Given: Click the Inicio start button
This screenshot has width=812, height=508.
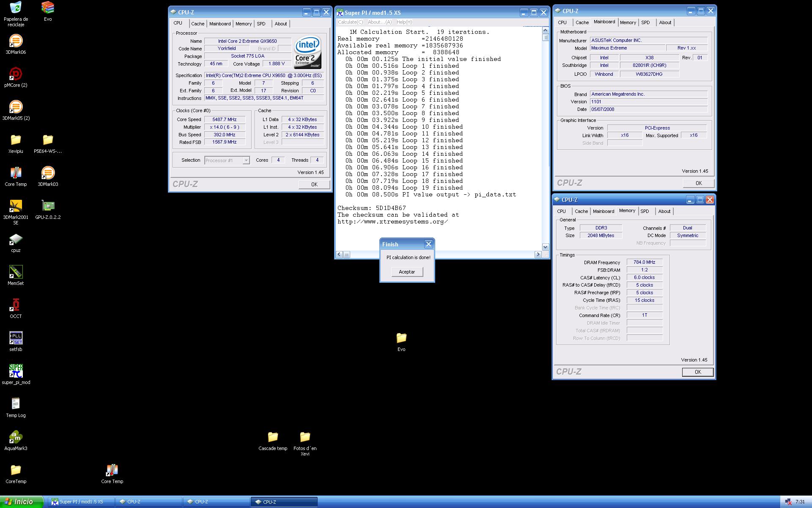Looking at the screenshot, I should [22, 502].
